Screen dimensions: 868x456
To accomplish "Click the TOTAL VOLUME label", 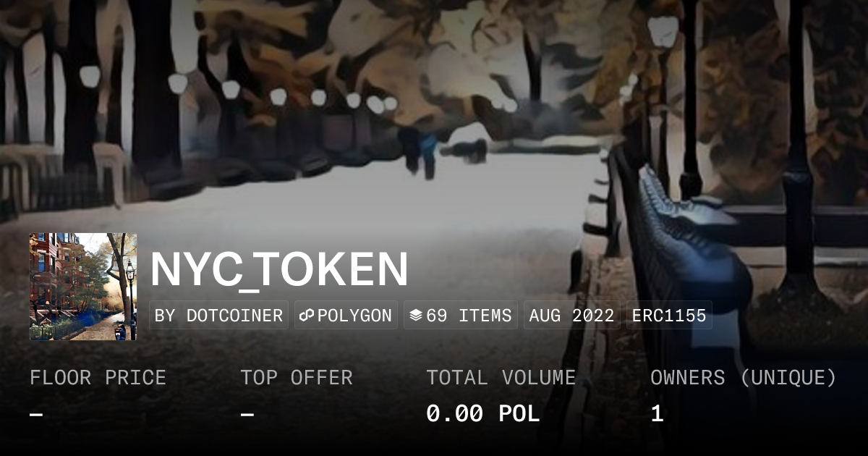I will 501,378.
